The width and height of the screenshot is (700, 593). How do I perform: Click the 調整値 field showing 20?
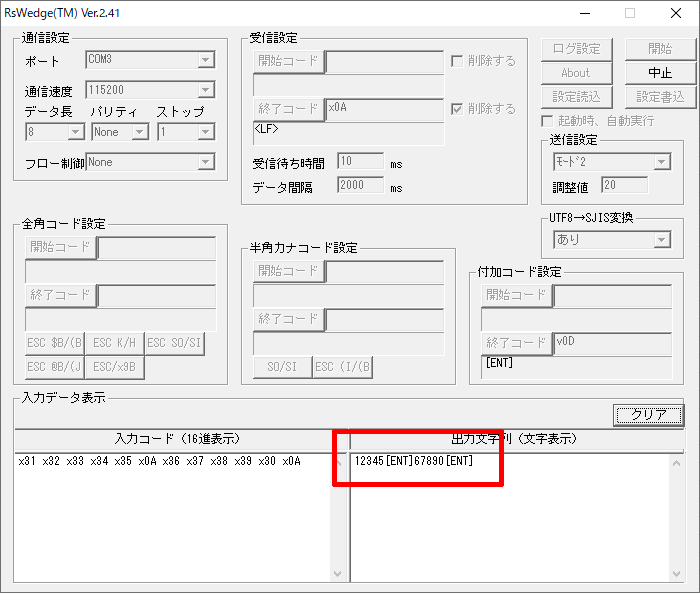coord(625,185)
